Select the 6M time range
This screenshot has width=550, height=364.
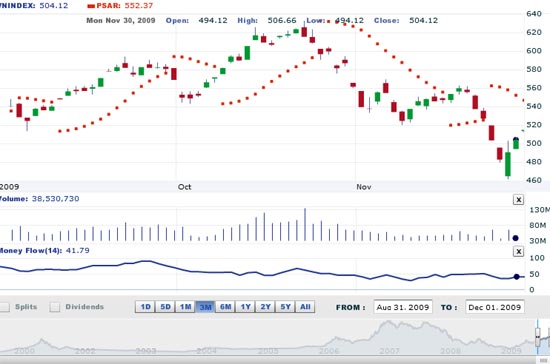pos(225,307)
